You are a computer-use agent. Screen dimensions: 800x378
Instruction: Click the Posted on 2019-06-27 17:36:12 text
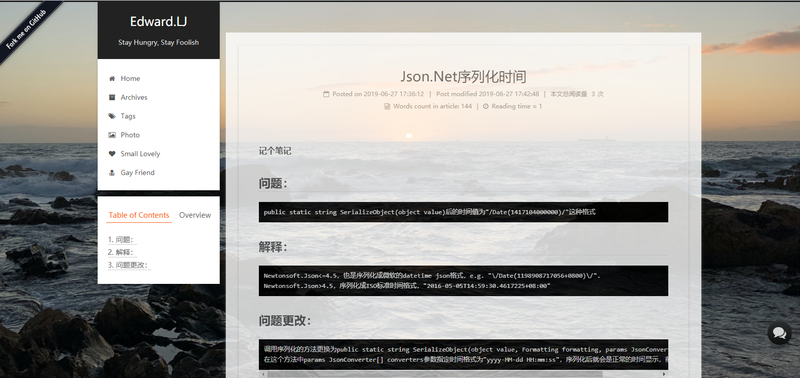coord(378,94)
